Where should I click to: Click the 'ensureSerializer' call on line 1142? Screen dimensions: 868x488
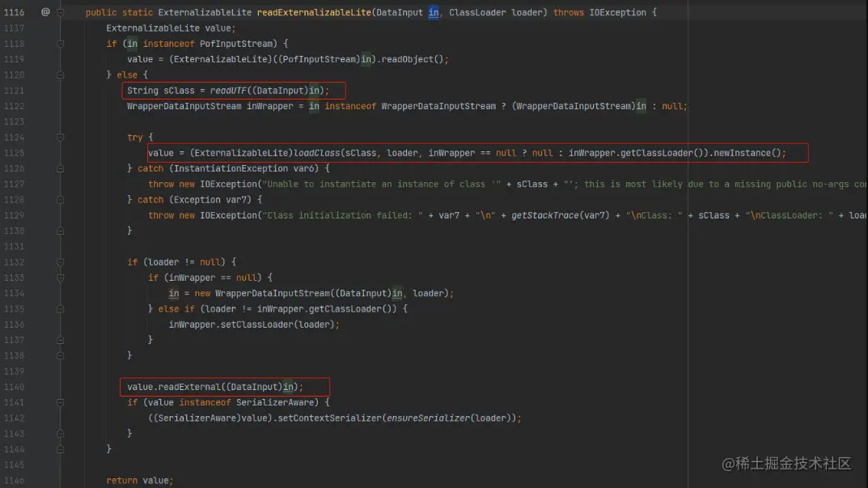[x=428, y=418]
